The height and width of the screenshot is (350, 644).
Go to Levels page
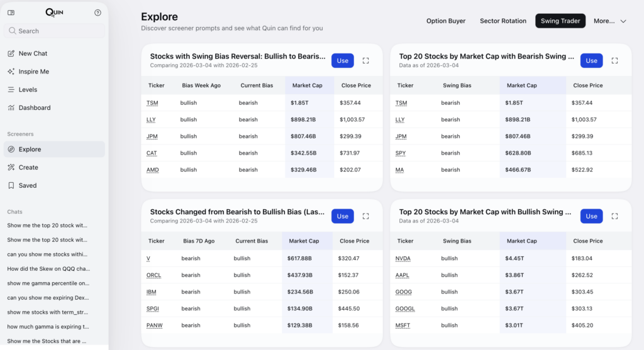pyautogui.click(x=54, y=89)
